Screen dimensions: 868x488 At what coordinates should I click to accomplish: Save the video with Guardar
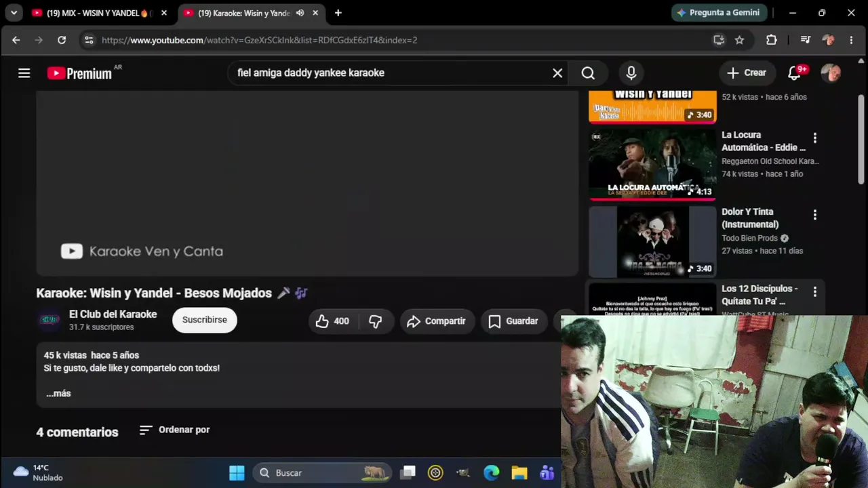click(x=513, y=321)
